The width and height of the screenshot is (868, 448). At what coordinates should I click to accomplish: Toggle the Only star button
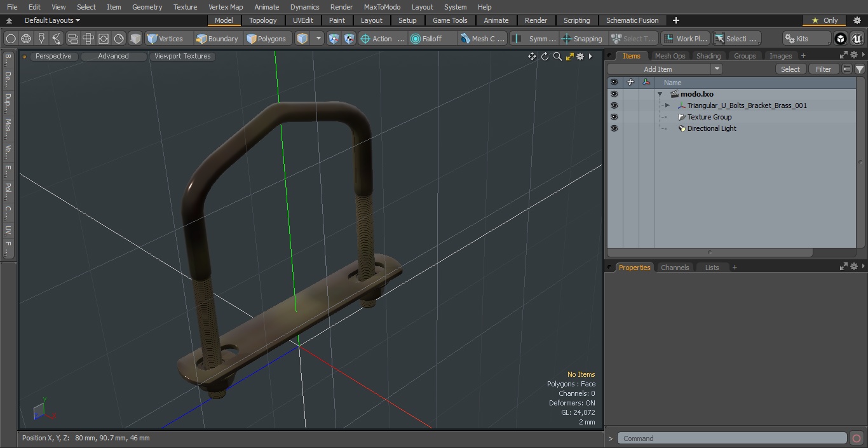(824, 20)
